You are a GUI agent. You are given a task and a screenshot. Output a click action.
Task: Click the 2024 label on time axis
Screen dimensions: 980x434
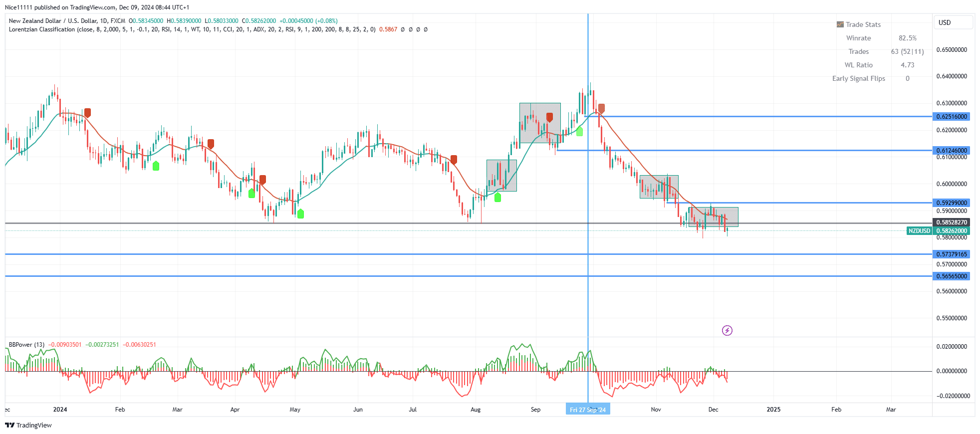point(60,410)
